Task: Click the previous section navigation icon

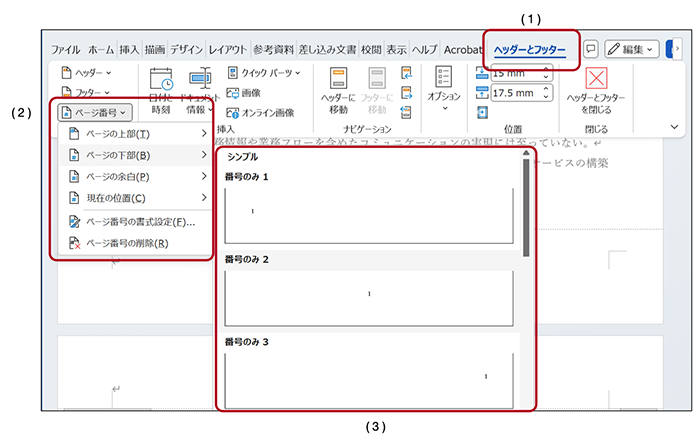Action: (x=406, y=73)
